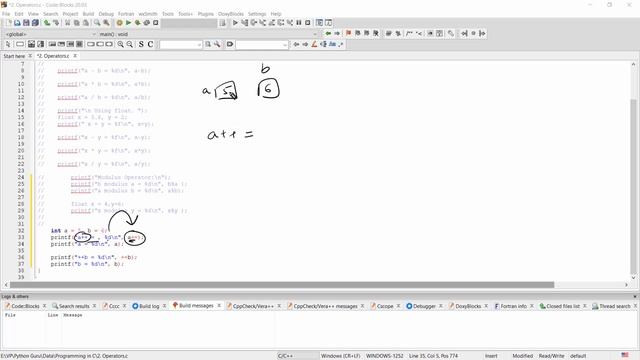Viewport: 640px width, 360px height.
Task: Click the Zoom out icon on the editor toolbar
Action: 130,44
